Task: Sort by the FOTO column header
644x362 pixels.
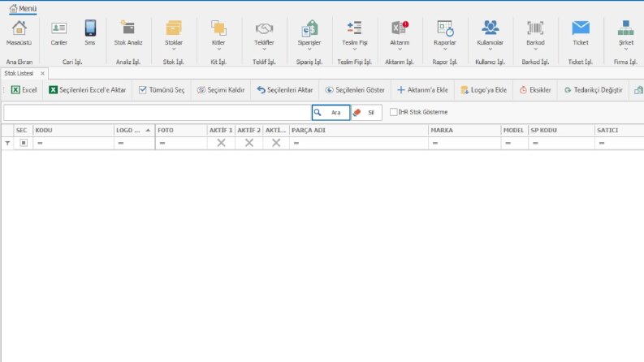Action: [x=181, y=130]
